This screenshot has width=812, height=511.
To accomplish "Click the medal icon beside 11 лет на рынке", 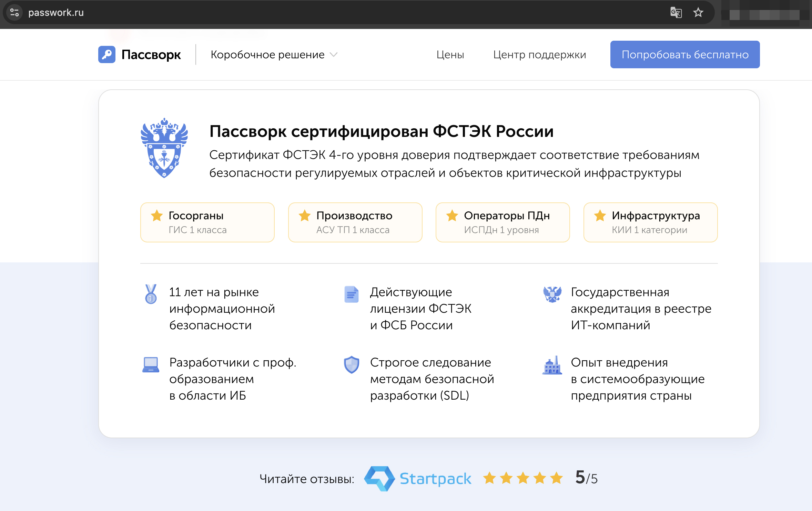I will 151,294.
